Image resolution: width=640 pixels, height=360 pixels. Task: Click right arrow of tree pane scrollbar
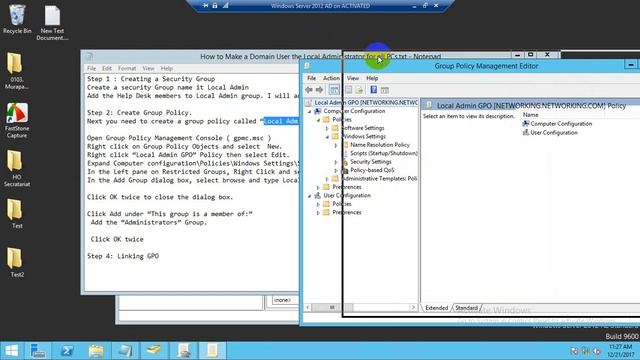click(x=413, y=307)
